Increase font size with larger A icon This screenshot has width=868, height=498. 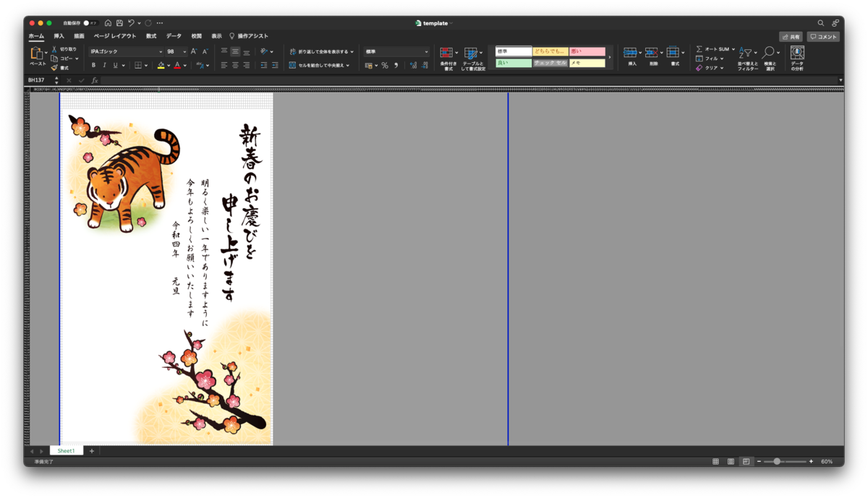pyautogui.click(x=194, y=52)
